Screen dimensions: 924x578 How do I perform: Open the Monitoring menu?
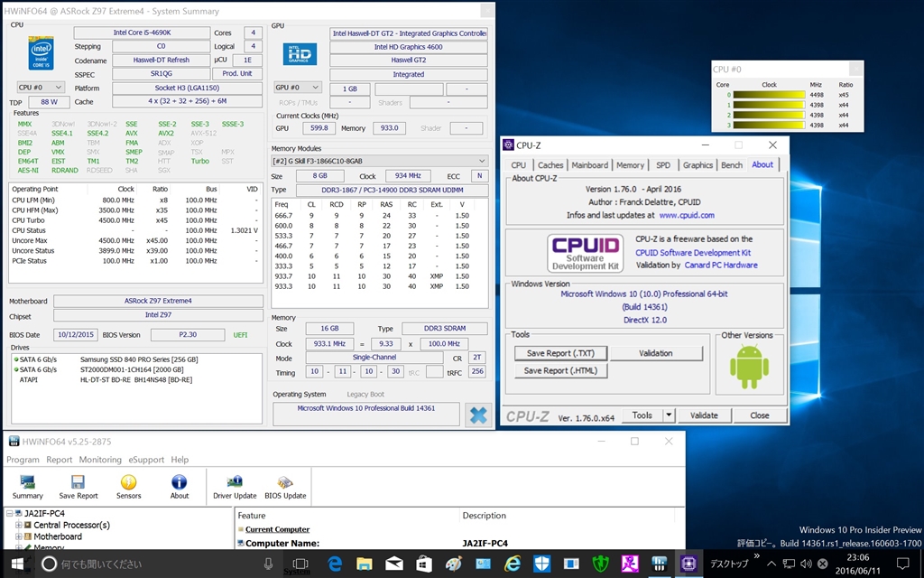[x=99, y=460]
